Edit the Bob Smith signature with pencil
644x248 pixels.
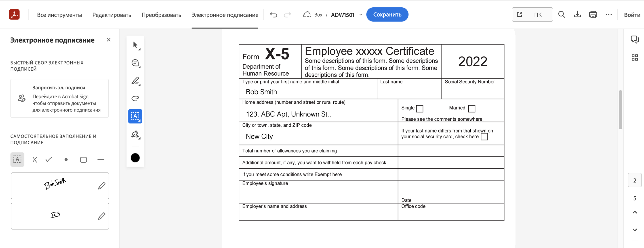(101, 186)
